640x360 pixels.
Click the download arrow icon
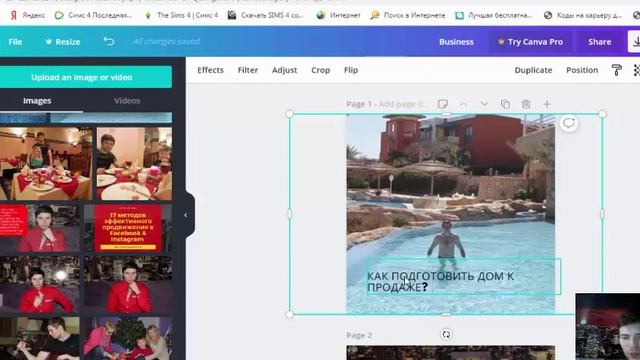[x=635, y=42]
